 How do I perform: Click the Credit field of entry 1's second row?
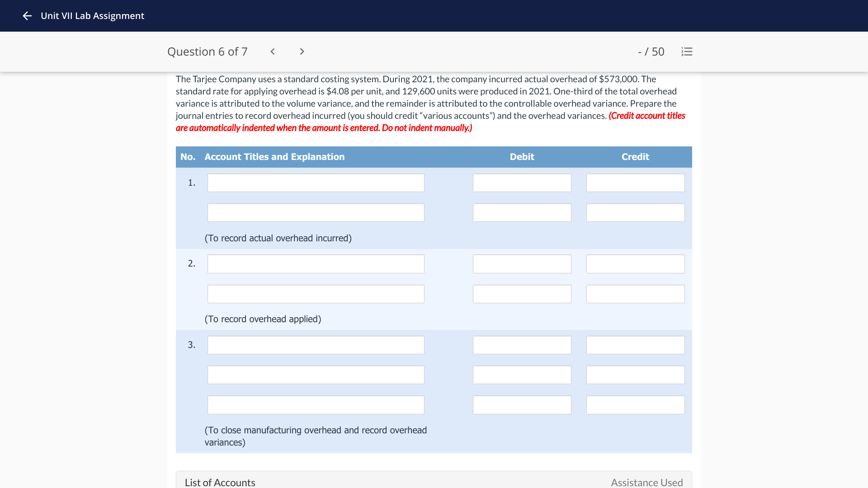pyautogui.click(x=635, y=212)
